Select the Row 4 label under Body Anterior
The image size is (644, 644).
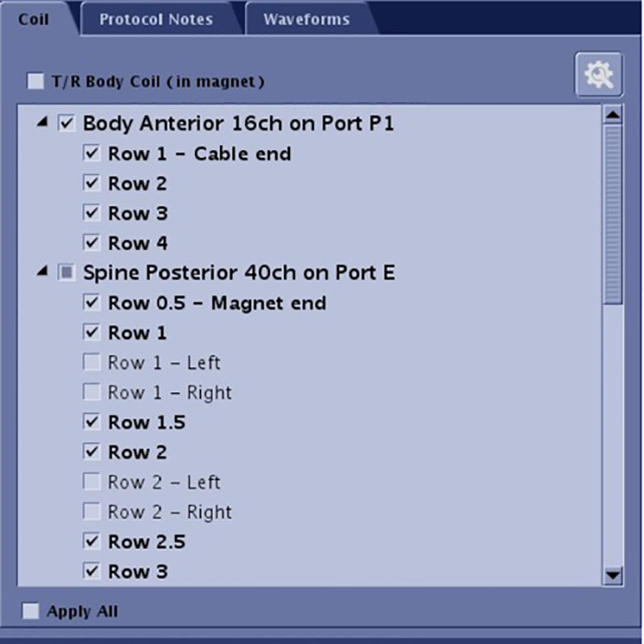tap(138, 243)
